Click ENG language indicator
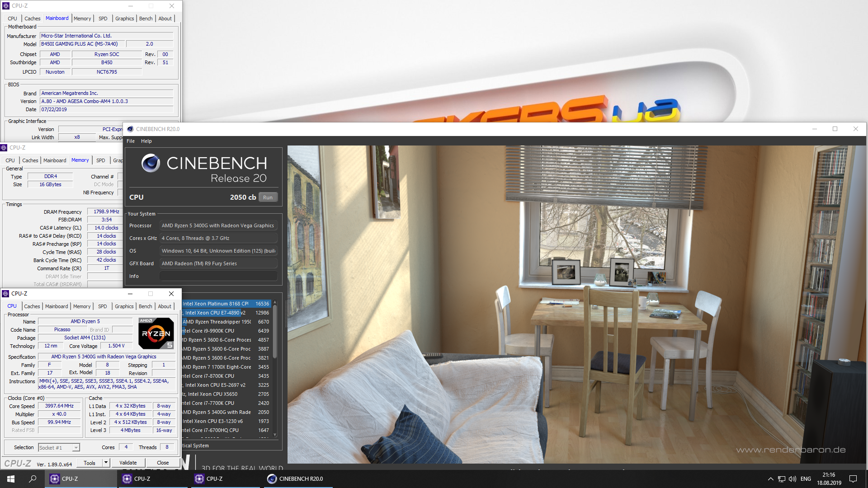The height and width of the screenshot is (488, 868). (x=806, y=479)
